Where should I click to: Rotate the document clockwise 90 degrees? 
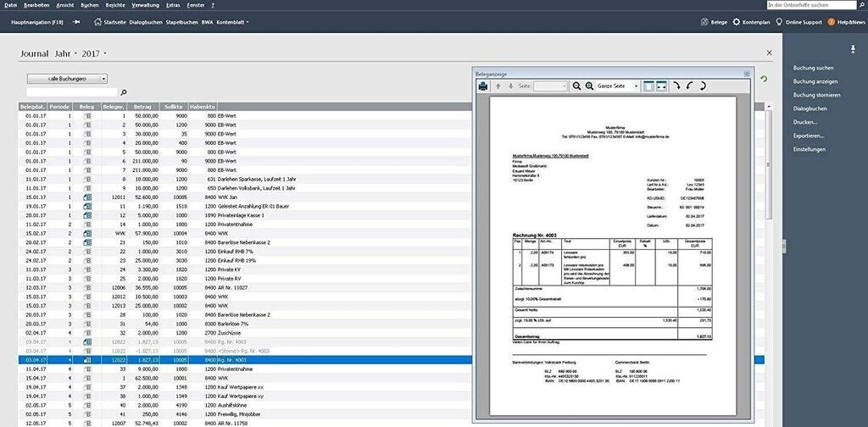676,86
